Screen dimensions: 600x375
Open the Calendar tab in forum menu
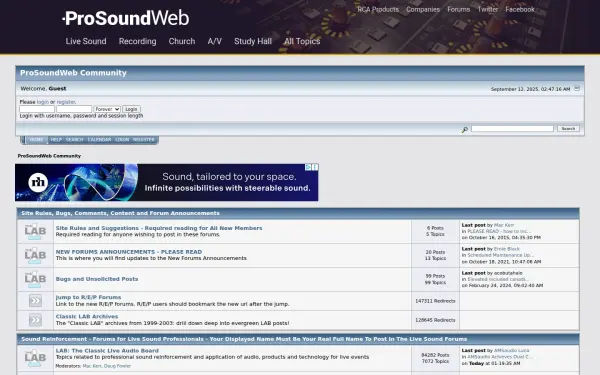pos(99,140)
